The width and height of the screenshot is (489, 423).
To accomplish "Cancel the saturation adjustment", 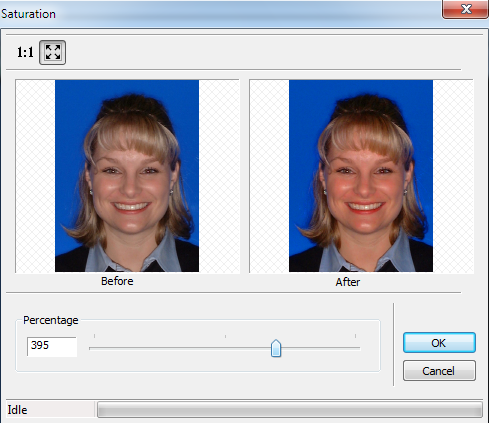I will (x=439, y=371).
